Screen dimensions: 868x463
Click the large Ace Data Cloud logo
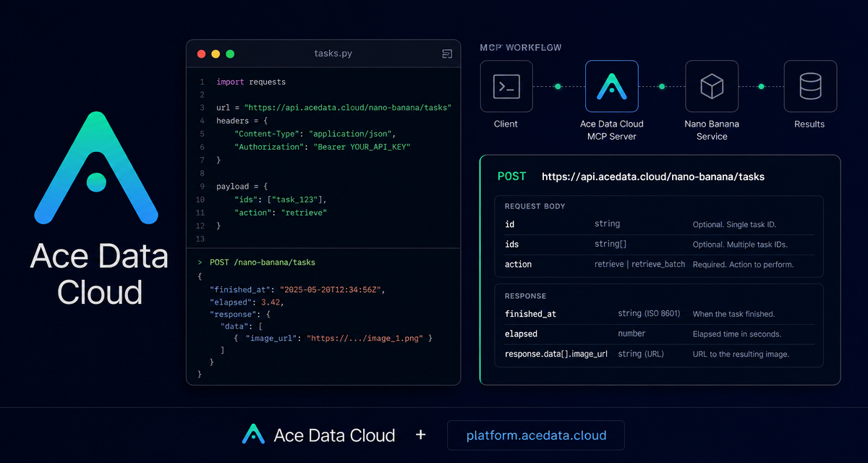coord(96,167)
